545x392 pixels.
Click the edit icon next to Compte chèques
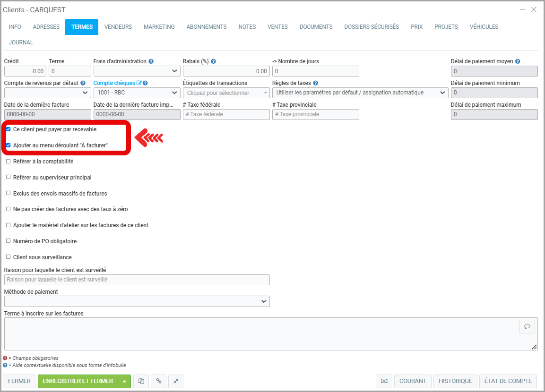tap(139, 83)
